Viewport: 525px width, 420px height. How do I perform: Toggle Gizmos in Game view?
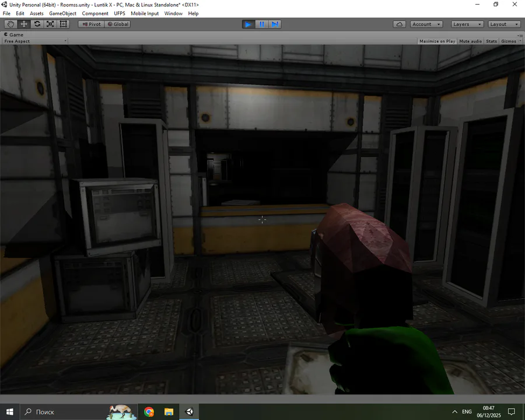point(509,41)
